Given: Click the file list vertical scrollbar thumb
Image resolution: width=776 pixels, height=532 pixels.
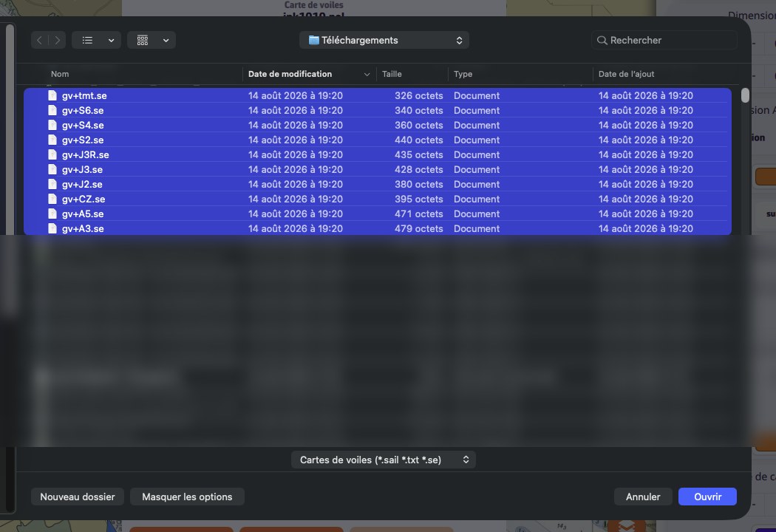Looking at the screenshot, I should (745, 95).
